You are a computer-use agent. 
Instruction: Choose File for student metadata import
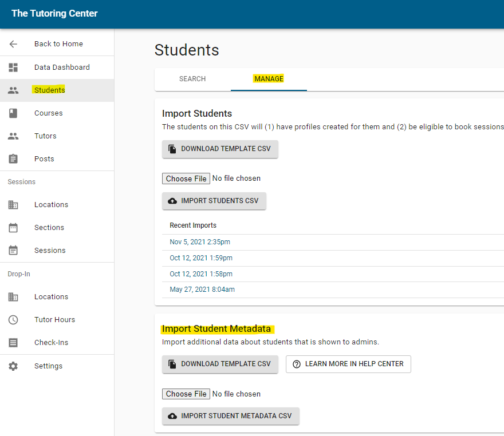click(186, 394)
